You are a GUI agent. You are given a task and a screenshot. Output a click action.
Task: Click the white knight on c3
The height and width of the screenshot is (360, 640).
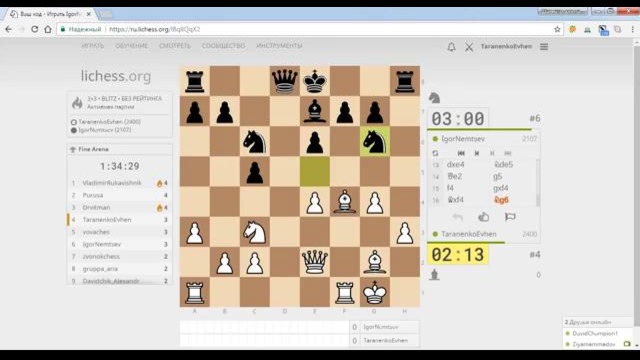point(255,232)
